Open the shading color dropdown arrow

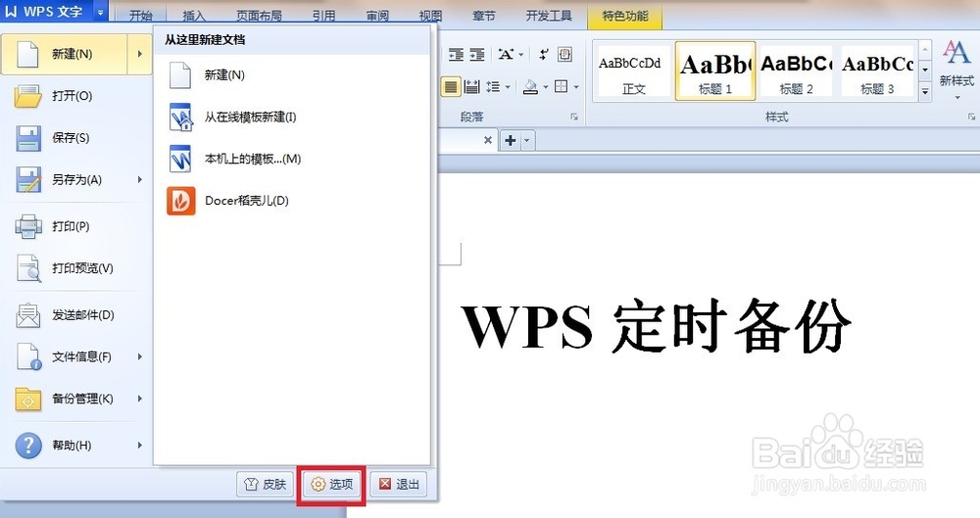[545, 87]
